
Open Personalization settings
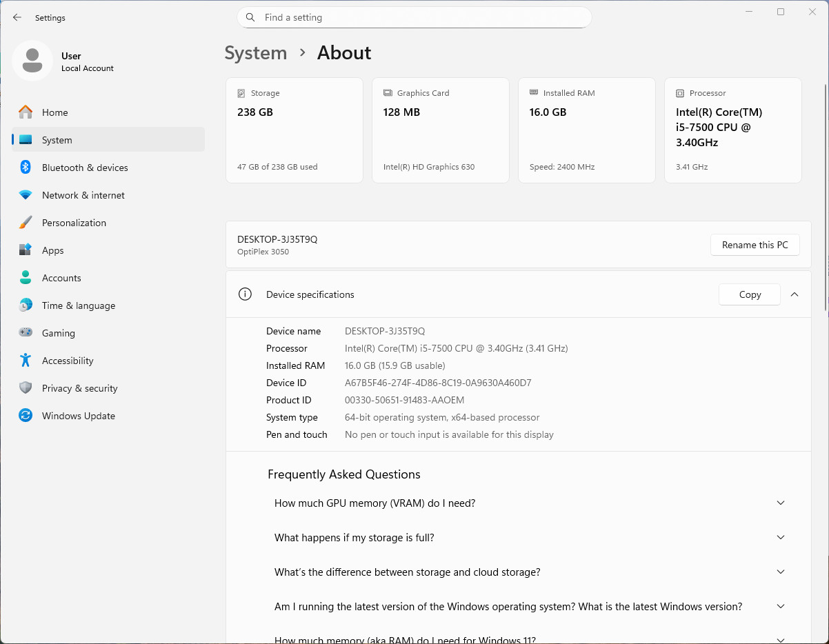[108, 223]
